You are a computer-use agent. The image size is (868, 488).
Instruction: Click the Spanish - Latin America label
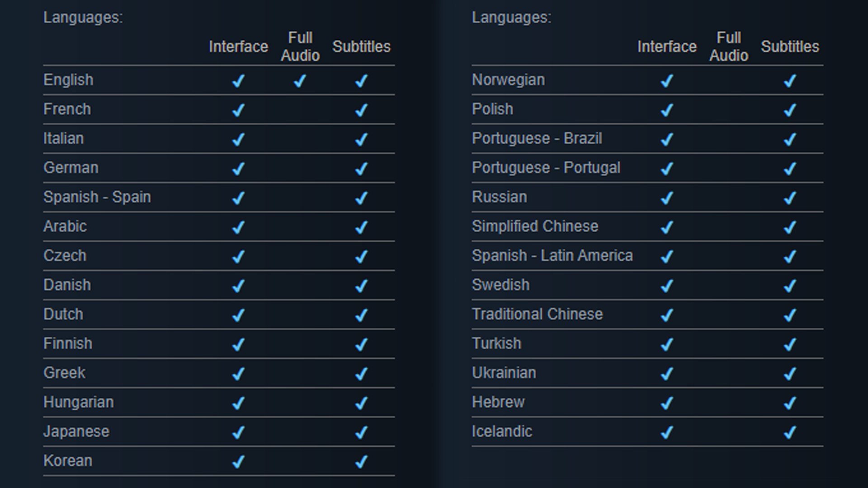[x=552, y=256]
